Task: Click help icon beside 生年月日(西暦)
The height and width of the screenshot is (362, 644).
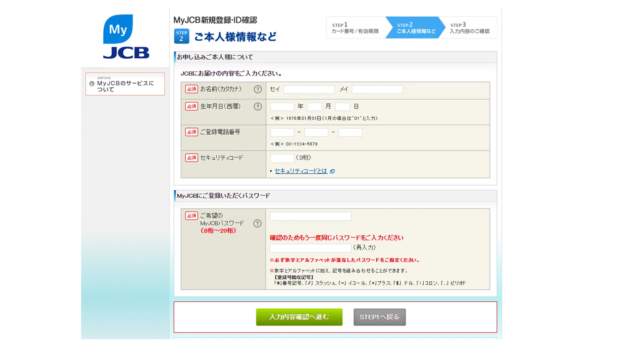Action: click(x=258, y=107)
